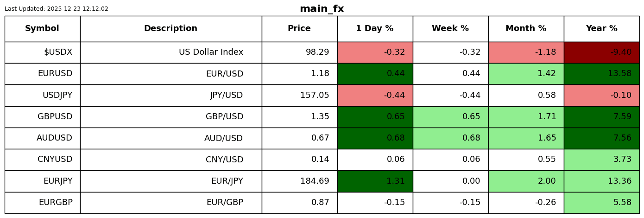Click AUDUSD Month % value 1.65
The height and width of the screenshot is (218, 644).
[x=526, y=138]
